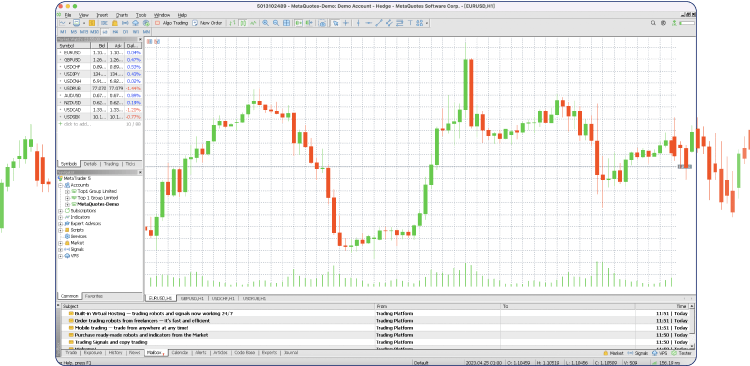Select the crosshair tool in toolbar
This screenshot has height=366, width=750.
tap(346, 22)
